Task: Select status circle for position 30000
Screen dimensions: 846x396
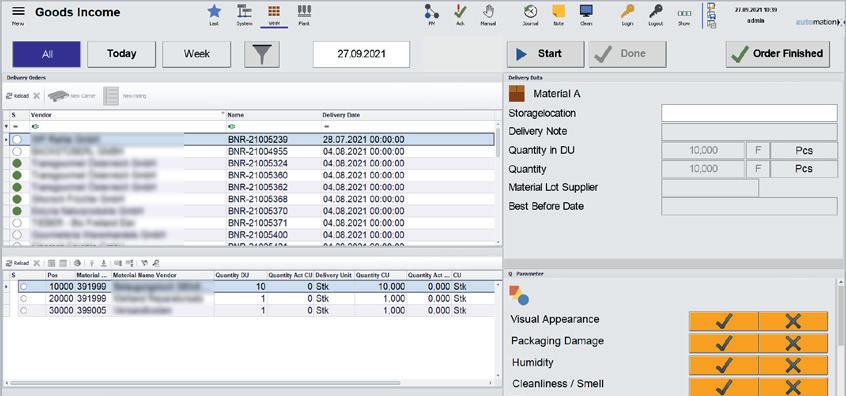Action: pos(24,310)
